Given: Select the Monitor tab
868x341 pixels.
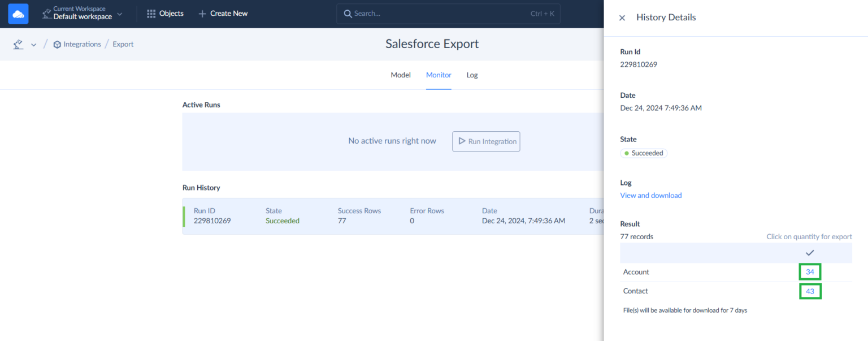Looking at the screenshot, I should 439,75.
